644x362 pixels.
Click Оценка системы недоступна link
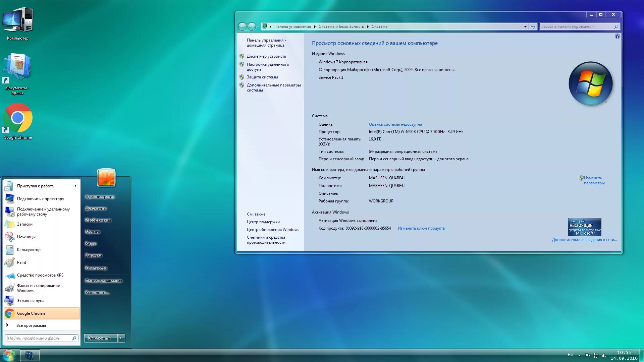point(395,124)
